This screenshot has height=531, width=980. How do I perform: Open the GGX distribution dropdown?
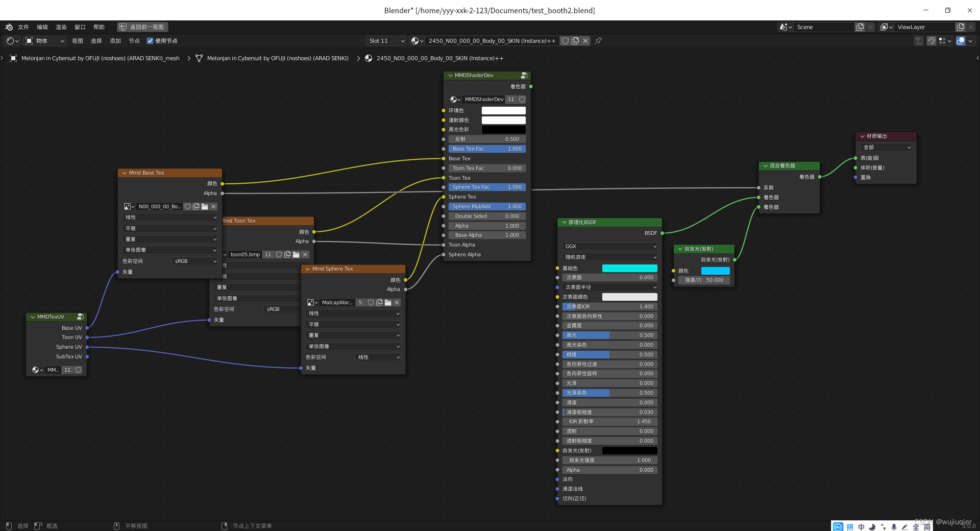tap(610, 247)
